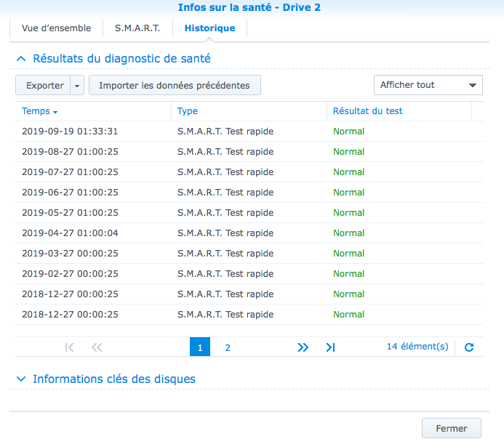504x444 pixels.
Task: Go to the first page arrow
Action: click(x=70, y=347)
